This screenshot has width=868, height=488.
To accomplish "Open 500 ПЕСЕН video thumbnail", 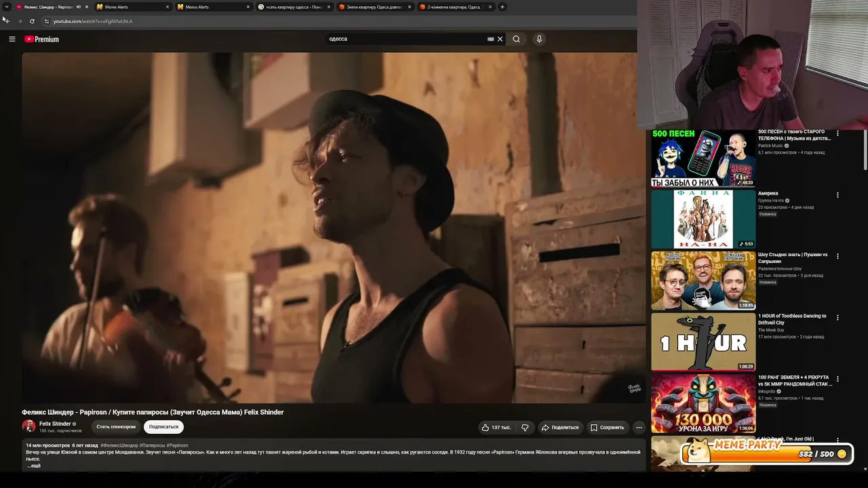I will click(x=703, y=158).
